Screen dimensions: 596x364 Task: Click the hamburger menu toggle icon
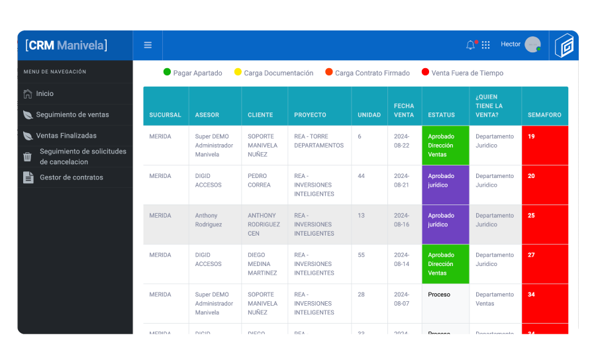[x=148, y=45]
